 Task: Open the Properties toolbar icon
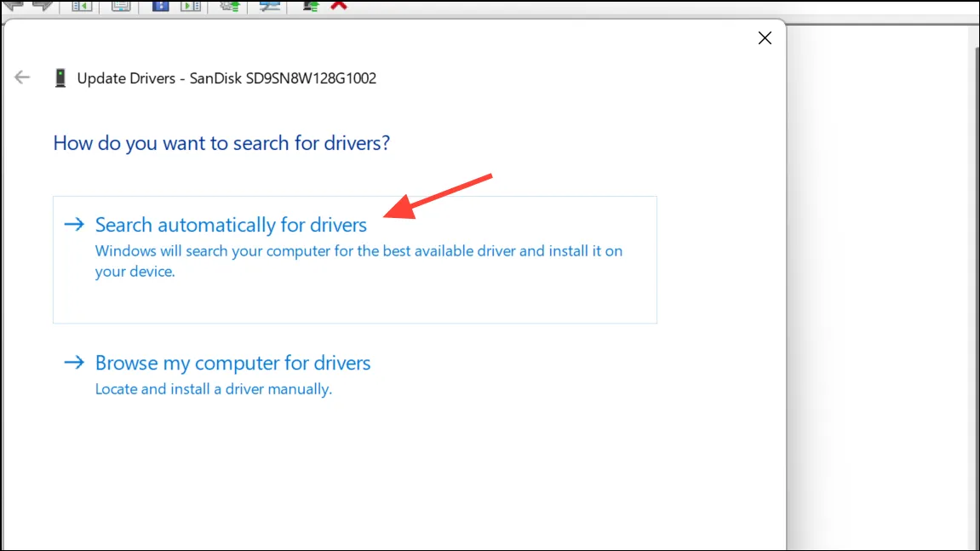[x=121, y=6]
